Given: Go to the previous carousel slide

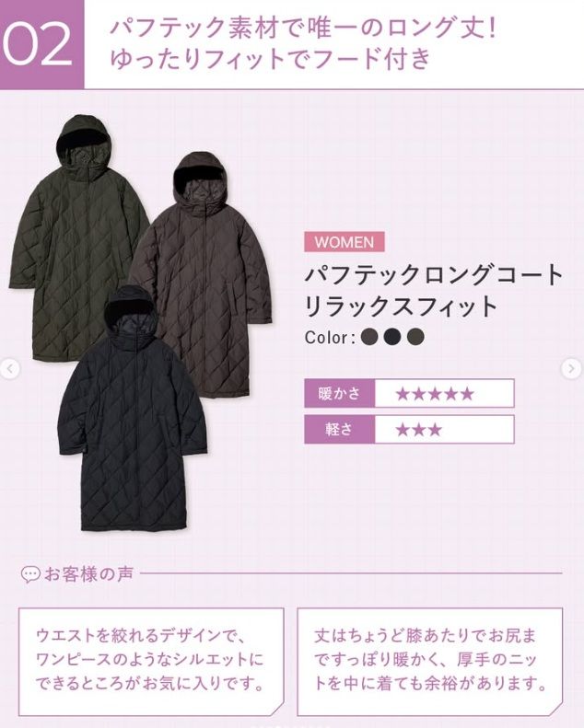Looking at the screenshot, I should tap(9, 370).
